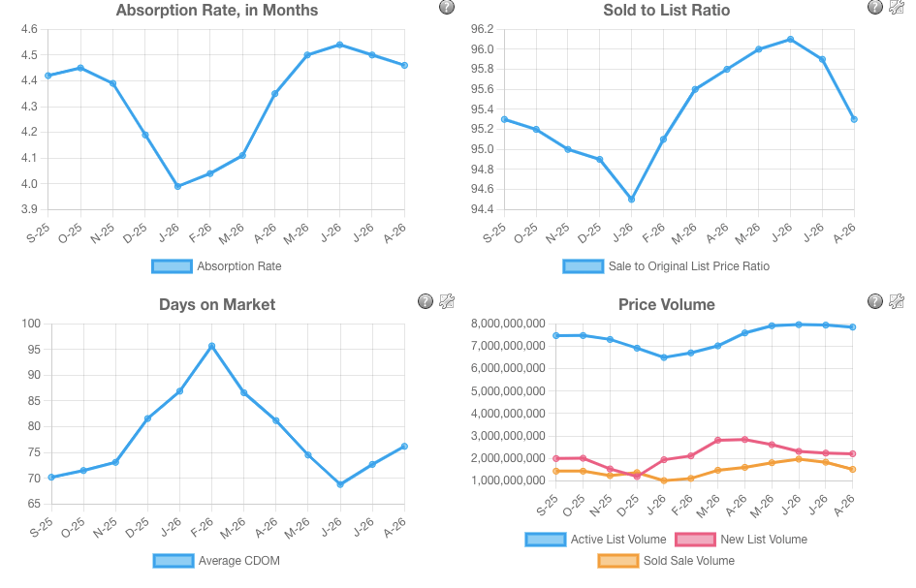Toggle Average CDOM legend series
Screen dimensions: 916x588
[217, 561]
